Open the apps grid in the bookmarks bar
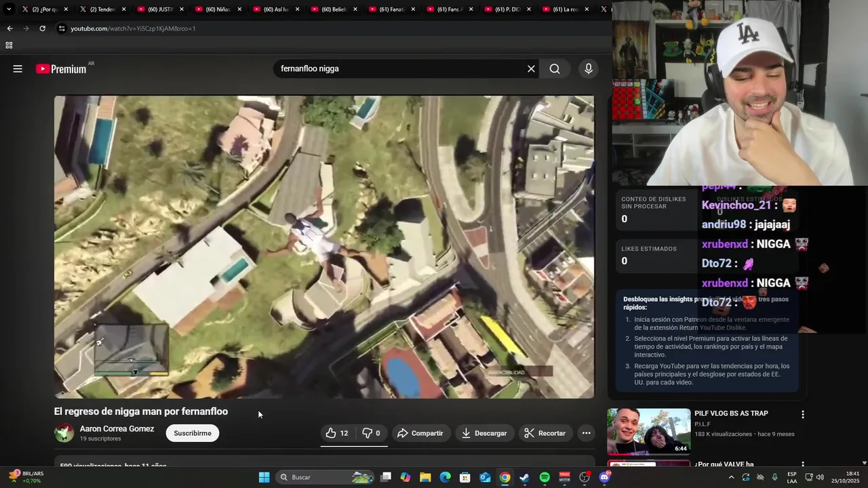Image resolution: width=868 pixels, height=488 pixels. 9,45
